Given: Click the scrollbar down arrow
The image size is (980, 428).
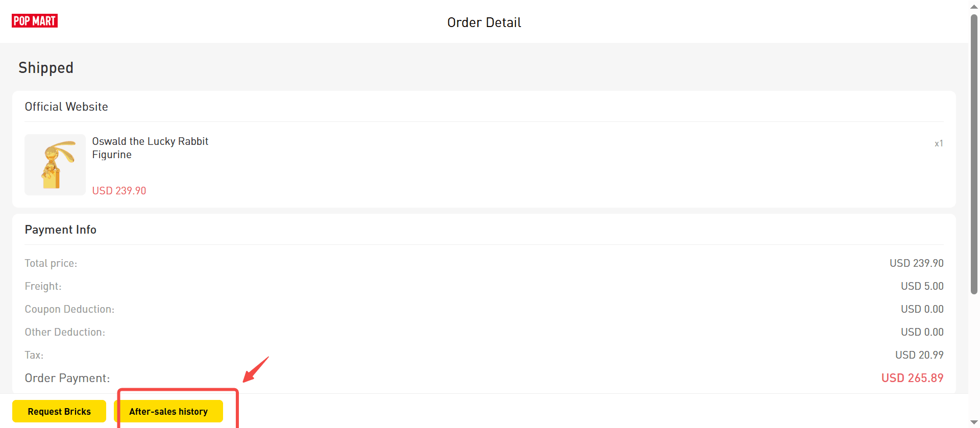Looking at the screenshot, I should [974, 422].
